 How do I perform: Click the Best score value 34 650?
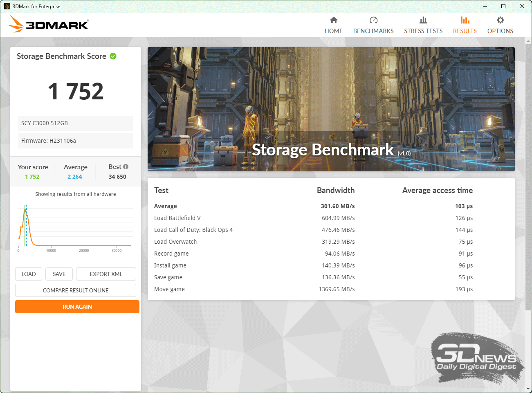coord(117,177)
